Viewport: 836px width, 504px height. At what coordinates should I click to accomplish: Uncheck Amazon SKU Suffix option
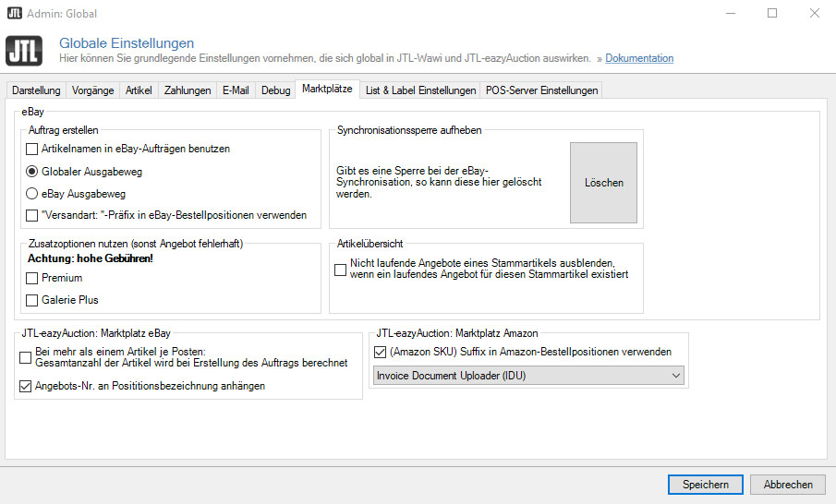[381, 353]
